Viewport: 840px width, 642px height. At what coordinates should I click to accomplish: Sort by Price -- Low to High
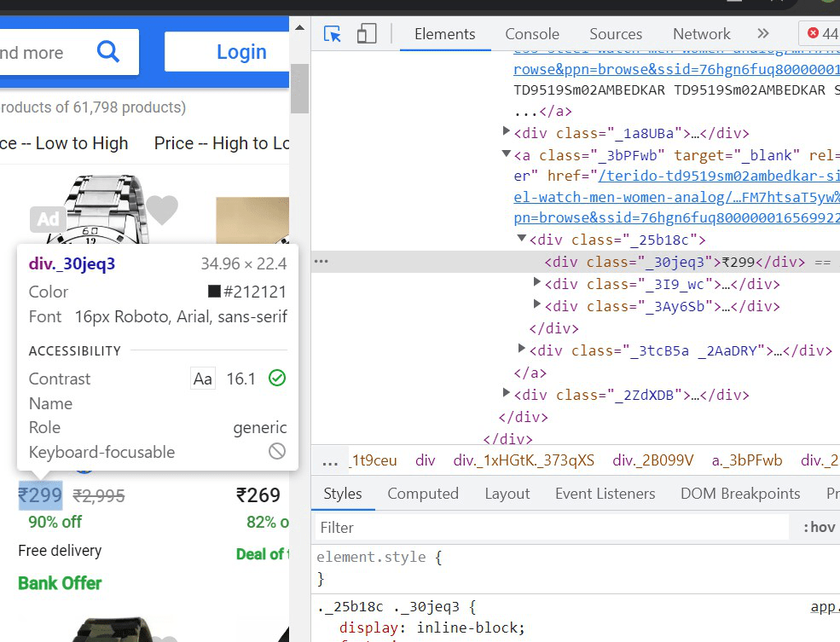click(63, 143)
